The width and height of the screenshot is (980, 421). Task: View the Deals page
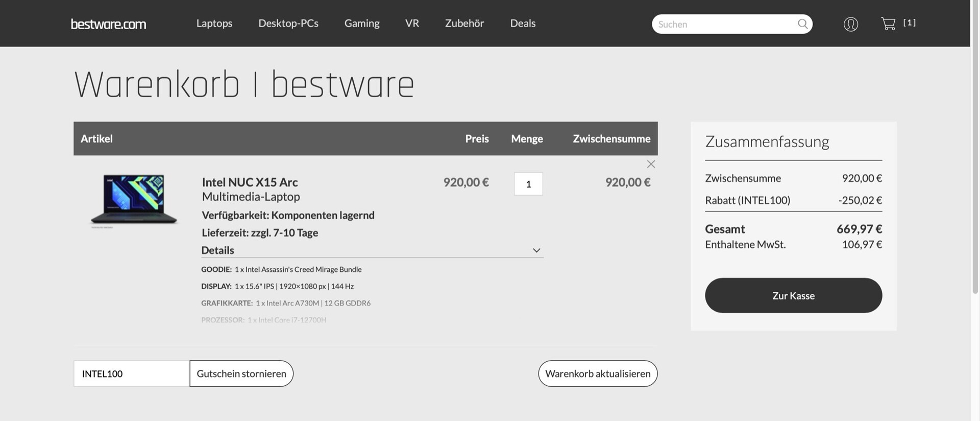point(523,24)
